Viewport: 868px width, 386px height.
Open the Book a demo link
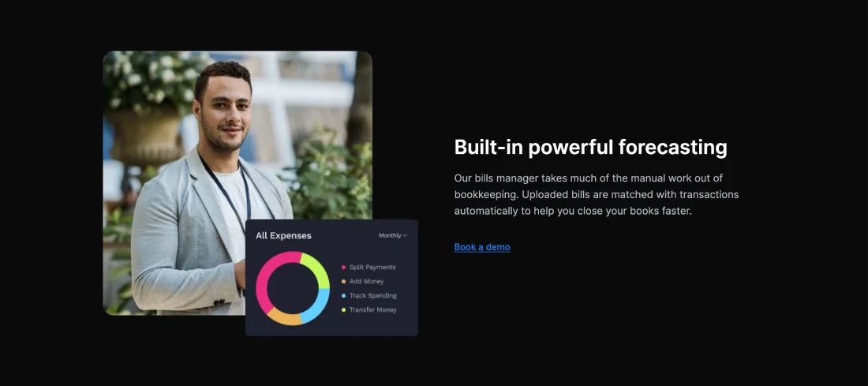click(x=481, y=247)
